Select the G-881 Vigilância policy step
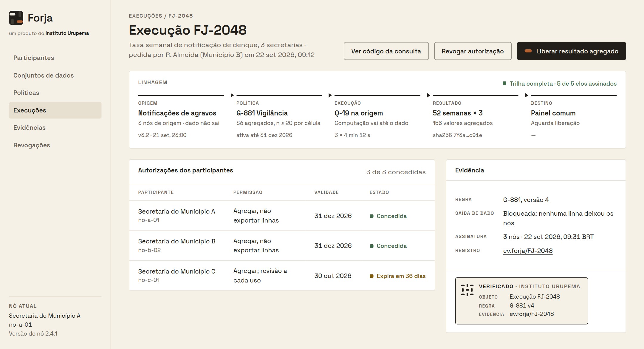The width and height of the screenshot is (644, 349). pos(279,116)
